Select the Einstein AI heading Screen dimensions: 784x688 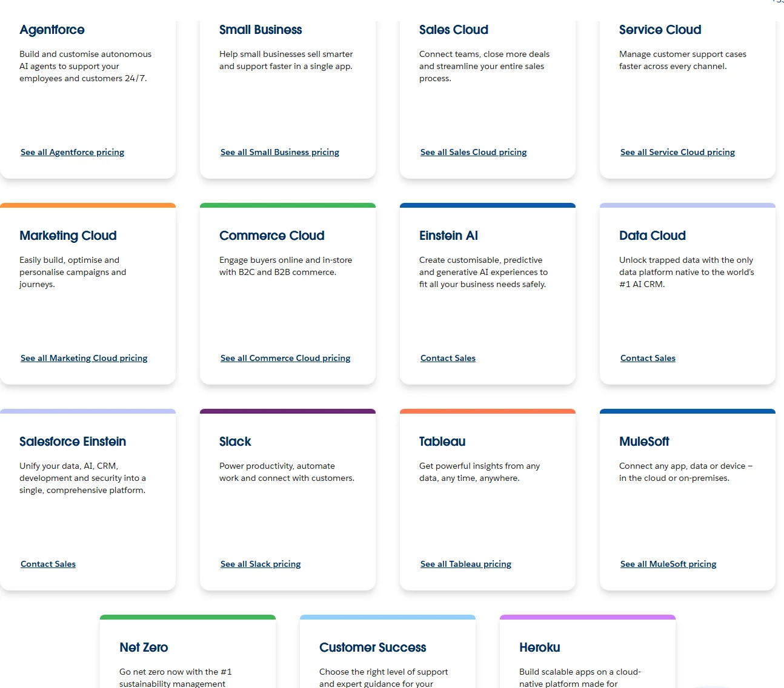448,236
